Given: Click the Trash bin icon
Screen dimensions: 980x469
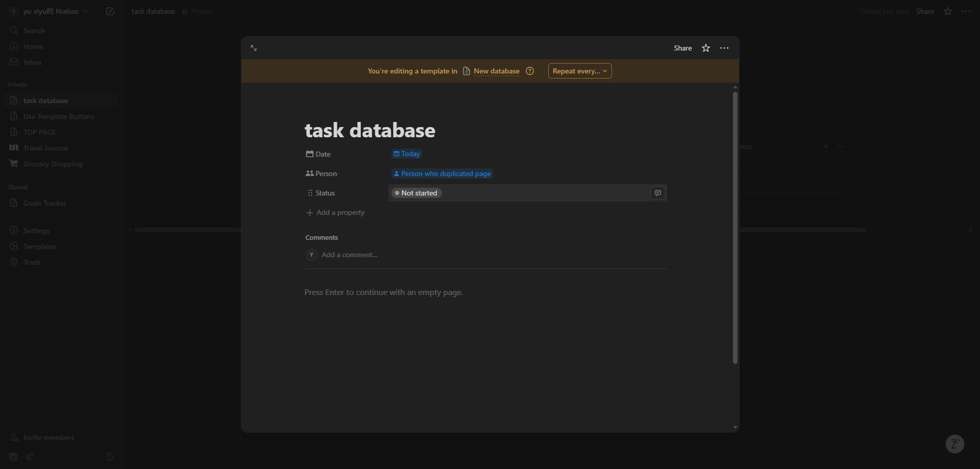Looking at the screenshot, I should click(14, 262).
